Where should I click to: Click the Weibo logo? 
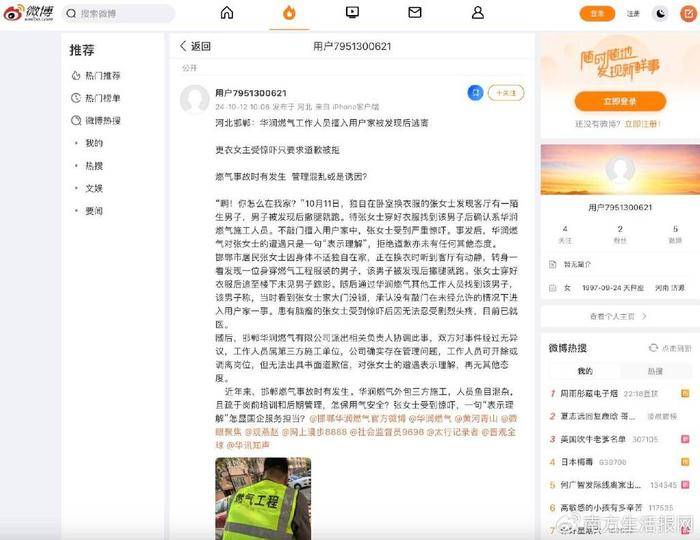[x=29, y=14]
